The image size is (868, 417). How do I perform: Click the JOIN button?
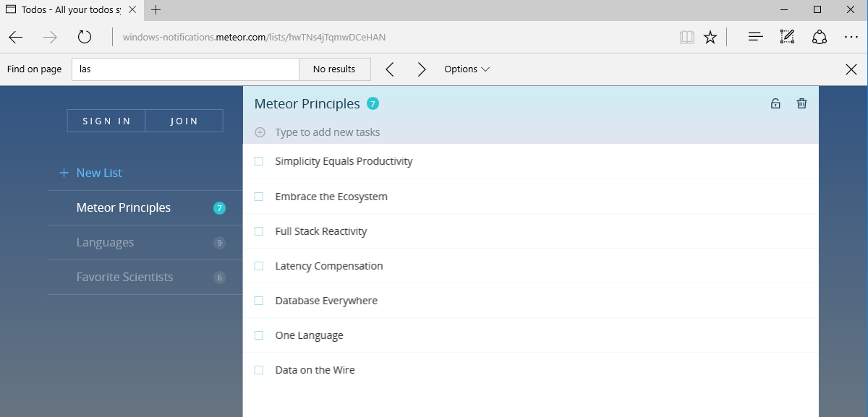tap(184, 121)
